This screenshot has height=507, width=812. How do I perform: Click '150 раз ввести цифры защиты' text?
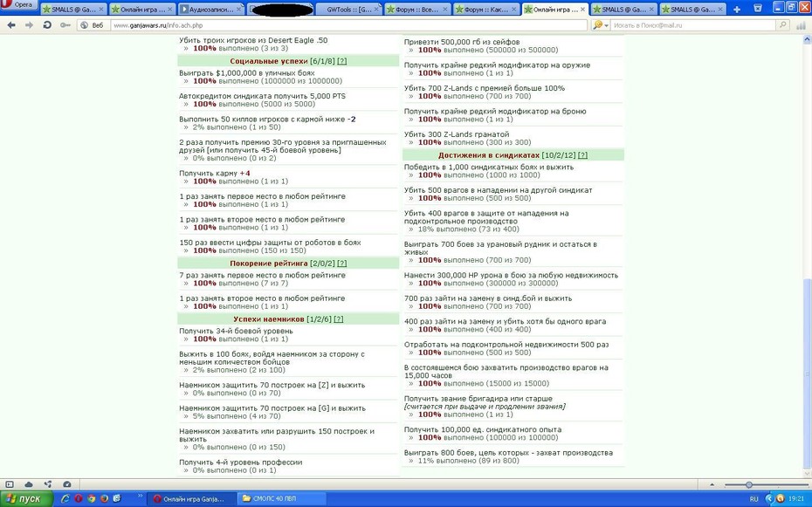[x=271, y=243]
